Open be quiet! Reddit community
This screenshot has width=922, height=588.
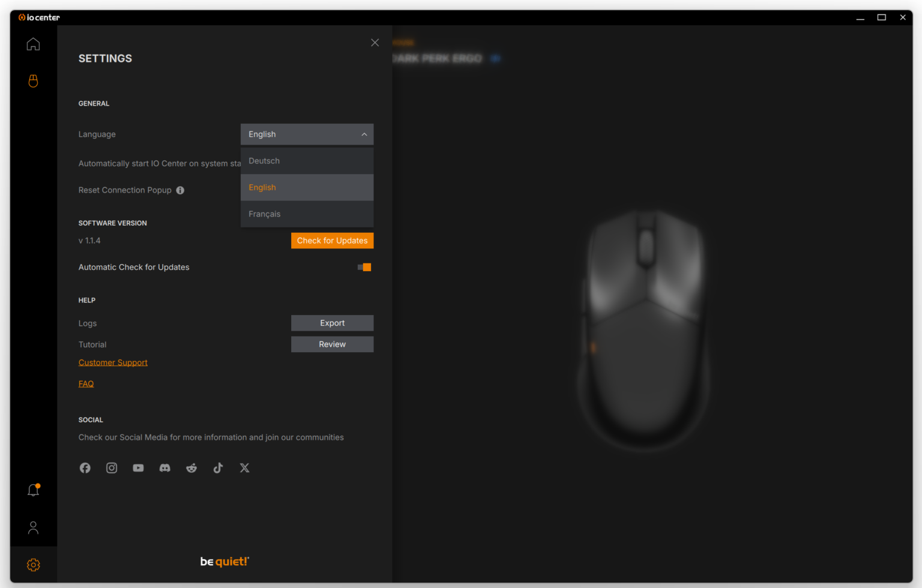191,468
